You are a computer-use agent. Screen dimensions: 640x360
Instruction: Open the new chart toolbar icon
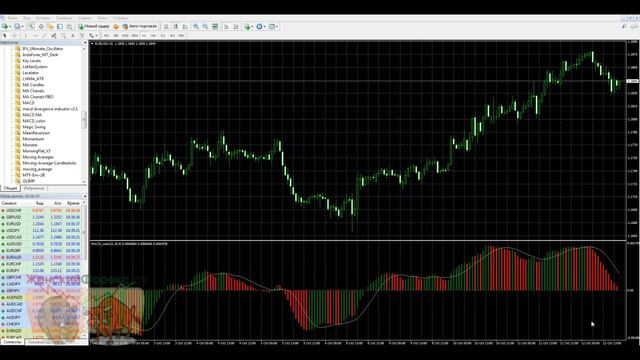click(5, 27)
